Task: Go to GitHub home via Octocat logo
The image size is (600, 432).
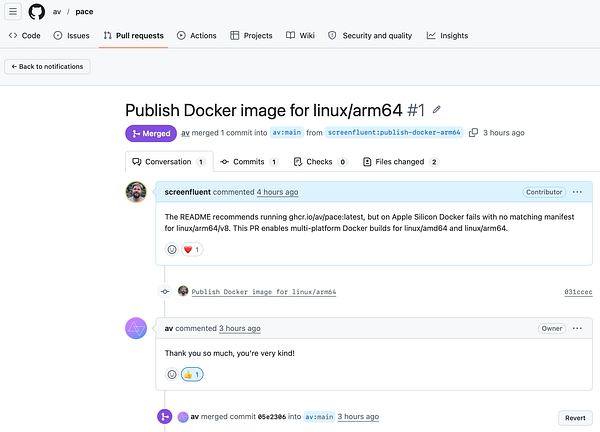Action: (37, 11)
